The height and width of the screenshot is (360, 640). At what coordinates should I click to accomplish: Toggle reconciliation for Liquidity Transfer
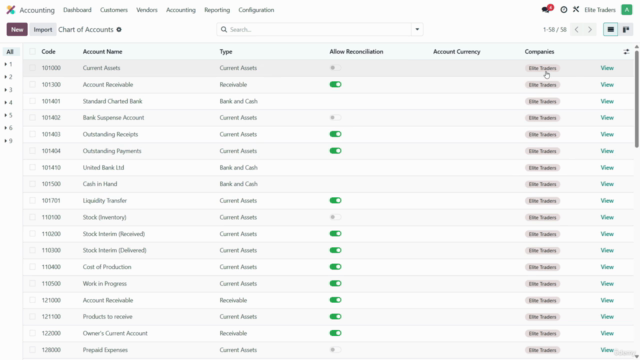(336, 200)
